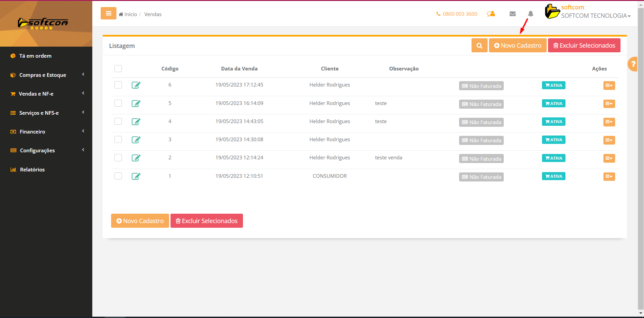Open actions dropdown for sale code 2
The height and width of the screenshot is (318, 644).
point(609,158)
